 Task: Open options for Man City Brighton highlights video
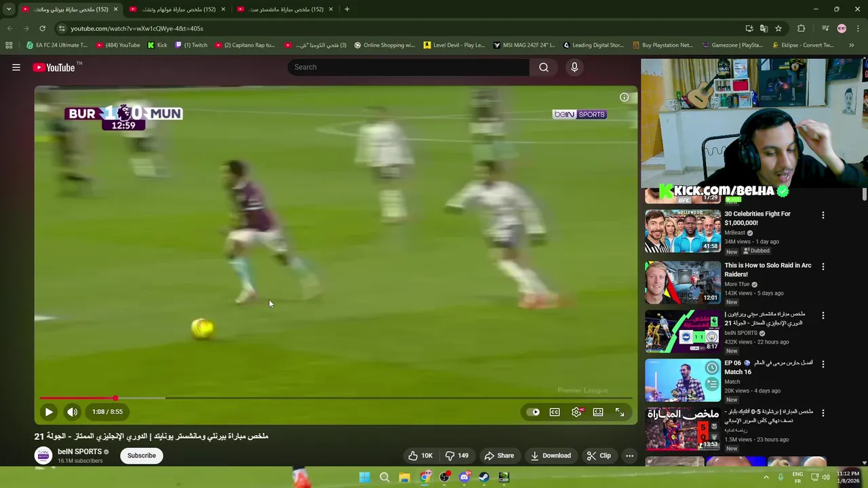(823, 315)
